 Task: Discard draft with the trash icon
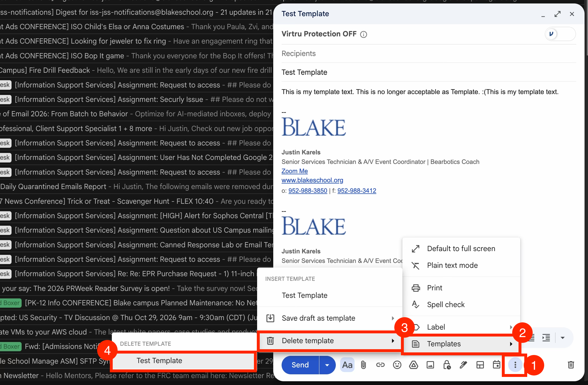[571, 365]
